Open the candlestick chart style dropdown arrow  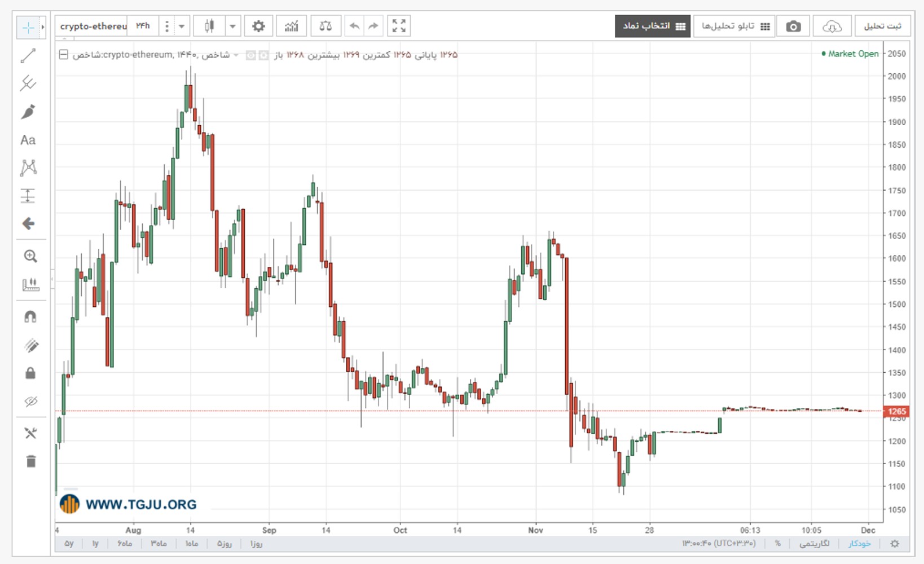(x=232, y=26)
